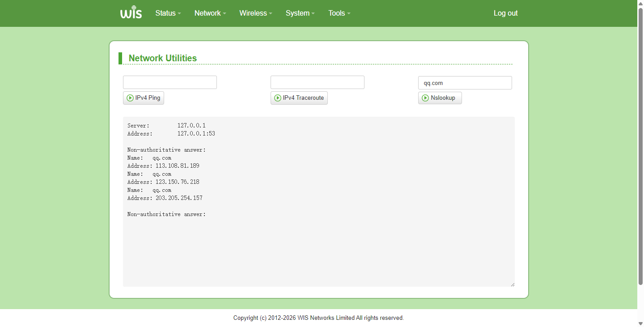Click the WIS Networks copyright footer text
644x327 pixels.
(318, 318)
